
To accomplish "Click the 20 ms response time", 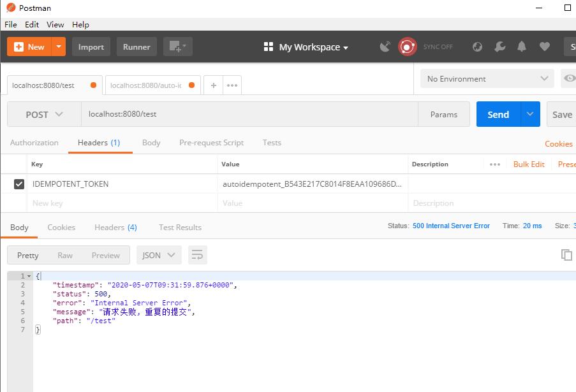I will (532, 226).
